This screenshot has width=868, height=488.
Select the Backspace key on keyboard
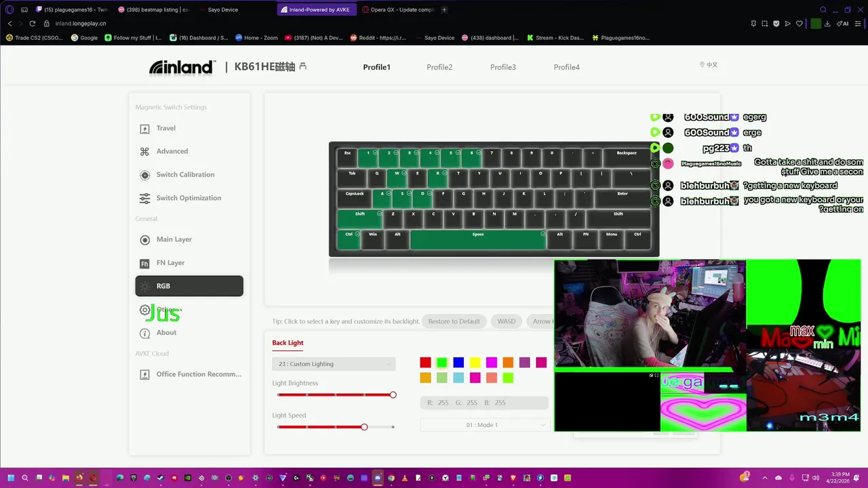point(627,157)
